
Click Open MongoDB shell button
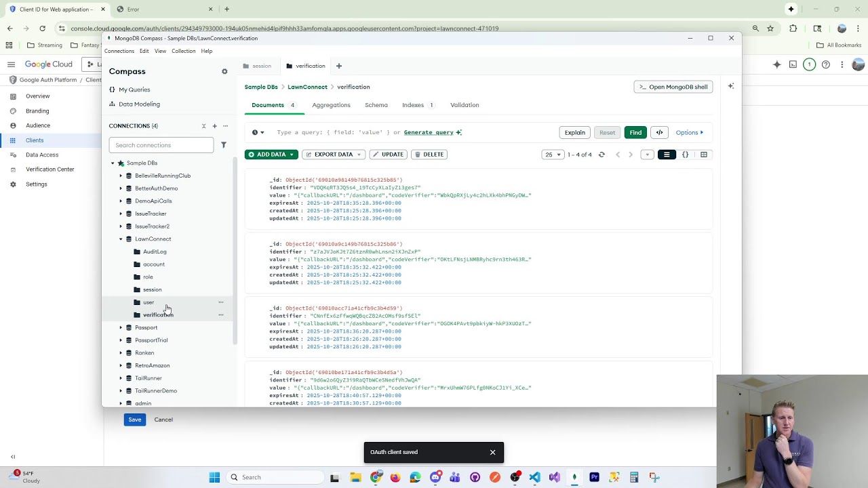point(673,87)
